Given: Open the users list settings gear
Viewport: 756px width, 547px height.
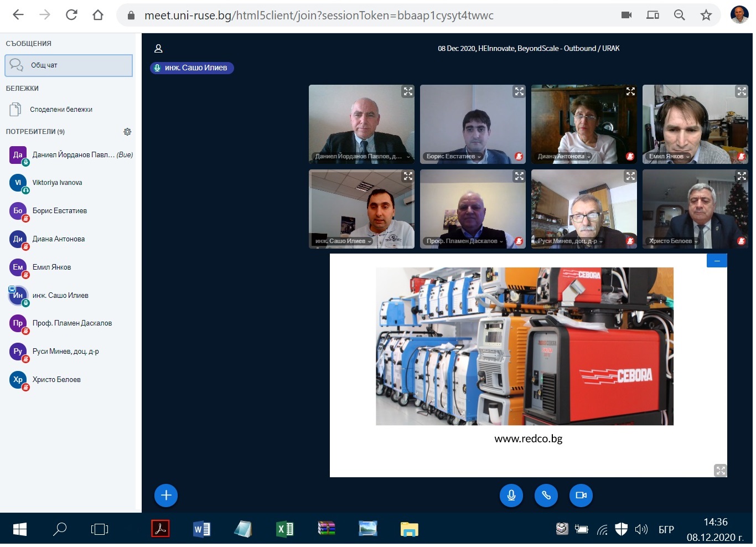Looking at the screenshot, I should pos(127,132).
